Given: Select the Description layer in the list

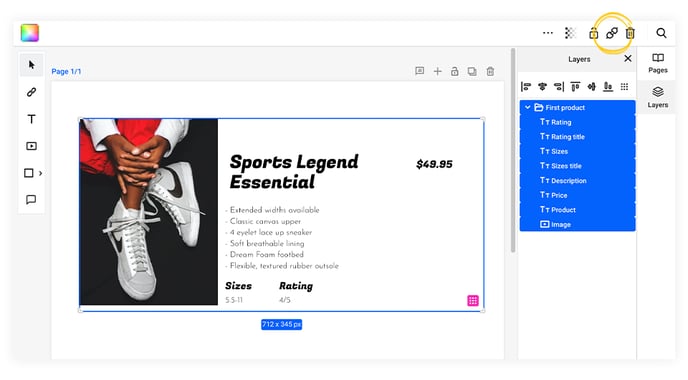Looking at the screenshot, I should click(x=577, y=180).
